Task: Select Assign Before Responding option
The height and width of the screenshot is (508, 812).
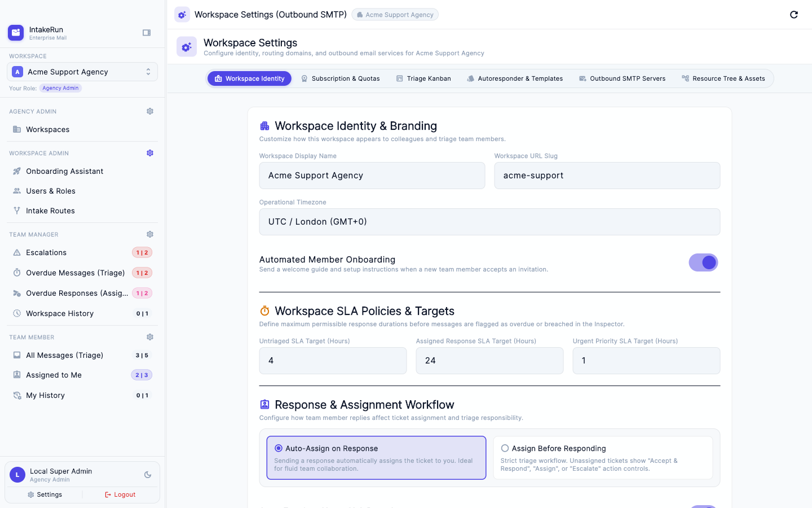Action: [603, 458]
